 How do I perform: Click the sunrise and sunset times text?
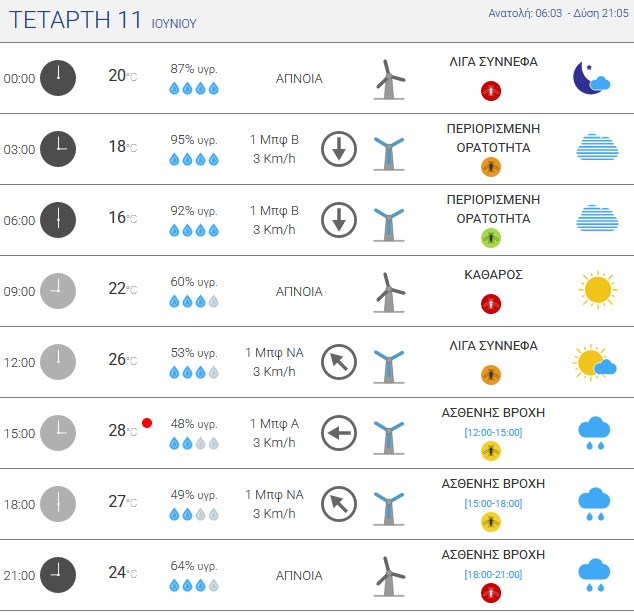click(558, 13)
